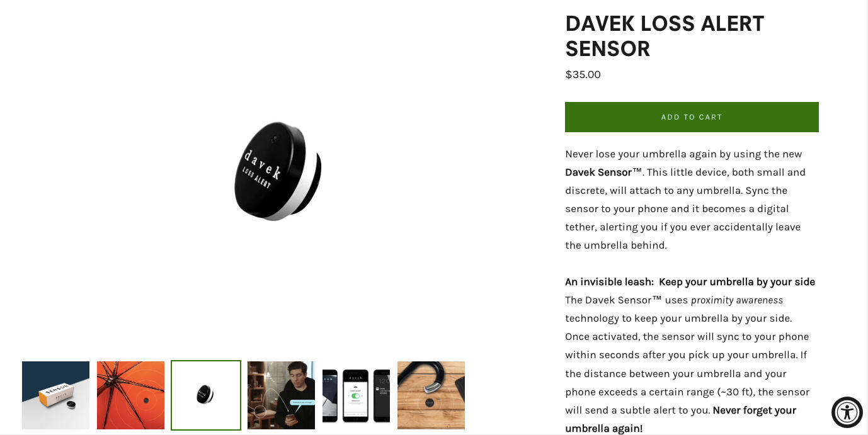Select the highlighted black sensor thumbnail

click(x=206, y=395)
